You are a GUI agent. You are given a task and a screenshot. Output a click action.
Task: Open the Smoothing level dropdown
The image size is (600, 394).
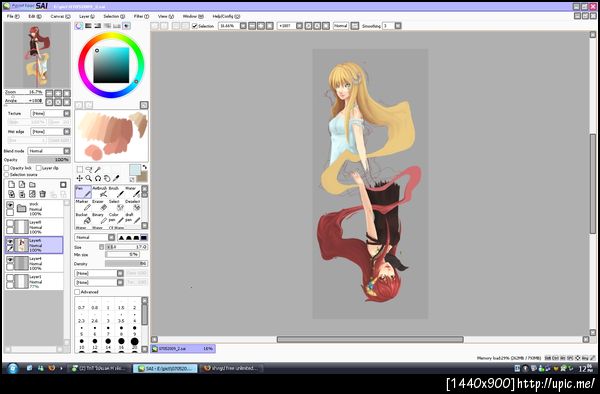pos(398,26)
